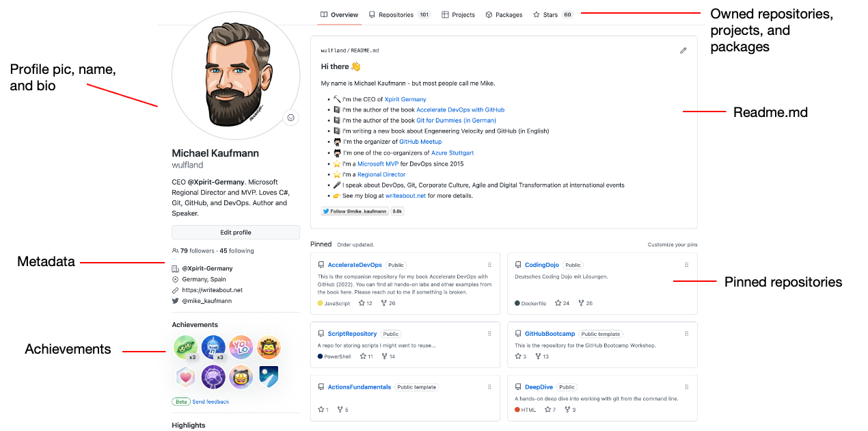
Task: Open the Azure Stuttgart link
Action: click(452, 153)
